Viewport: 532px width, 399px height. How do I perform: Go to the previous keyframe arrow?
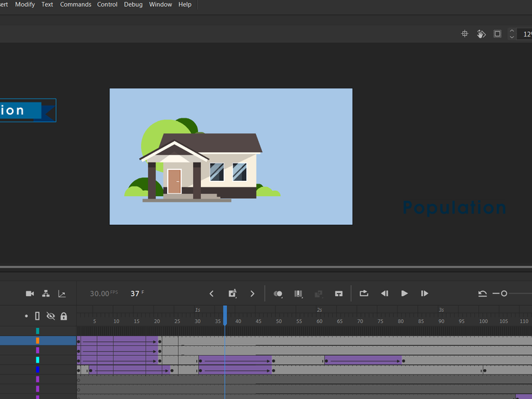[212, 293]
